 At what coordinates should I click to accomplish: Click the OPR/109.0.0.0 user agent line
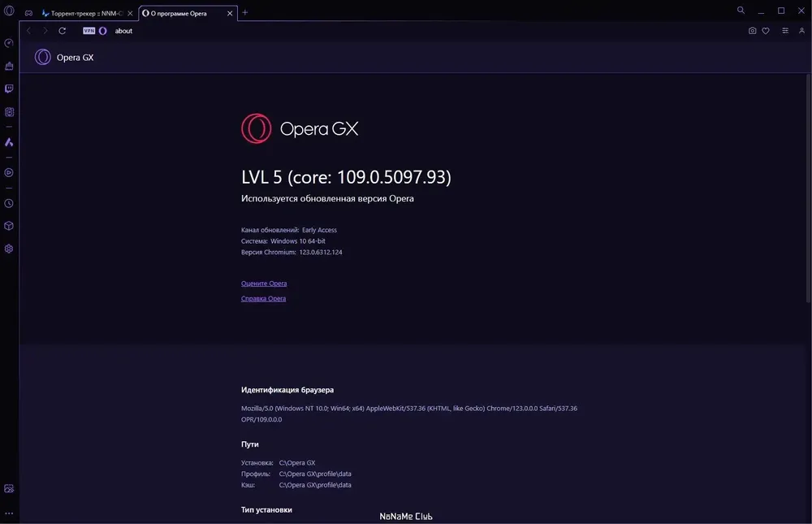pyautogui.click(x=261, y=419)
